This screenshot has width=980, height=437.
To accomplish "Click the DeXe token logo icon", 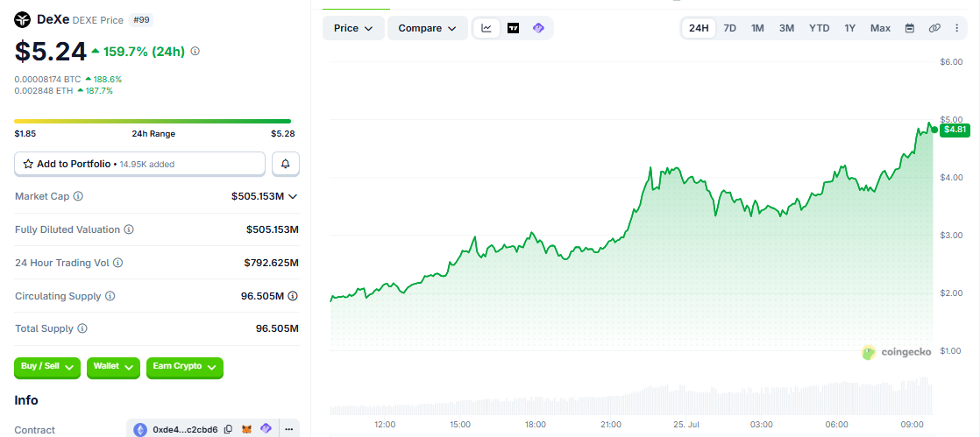I will (x=23, y=20).
